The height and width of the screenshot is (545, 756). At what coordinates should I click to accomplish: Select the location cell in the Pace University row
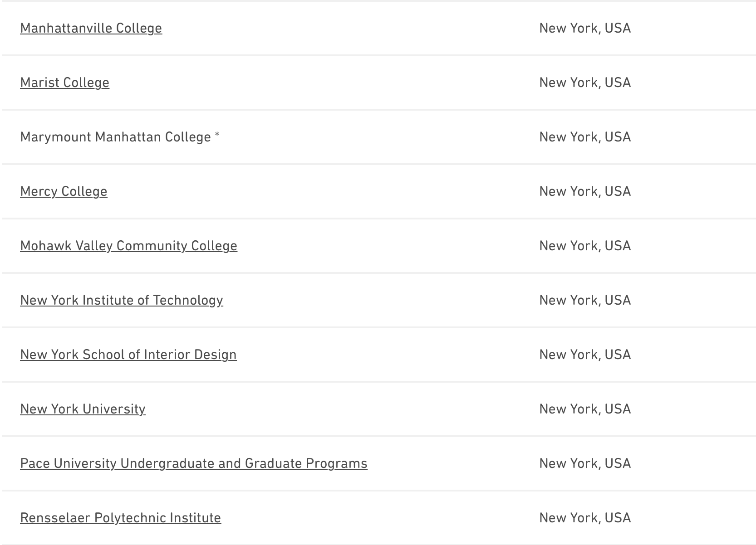tap(584, 463)
